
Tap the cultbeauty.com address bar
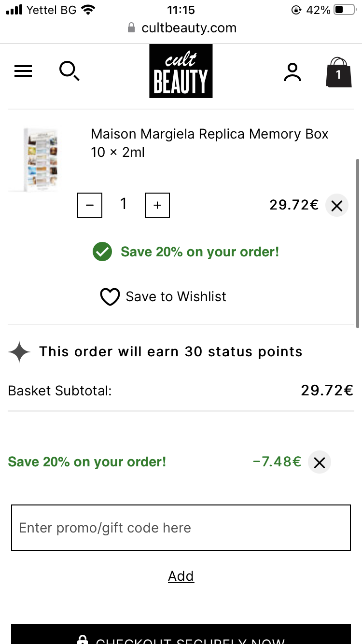pyautogui.click(x=181, y=28)
